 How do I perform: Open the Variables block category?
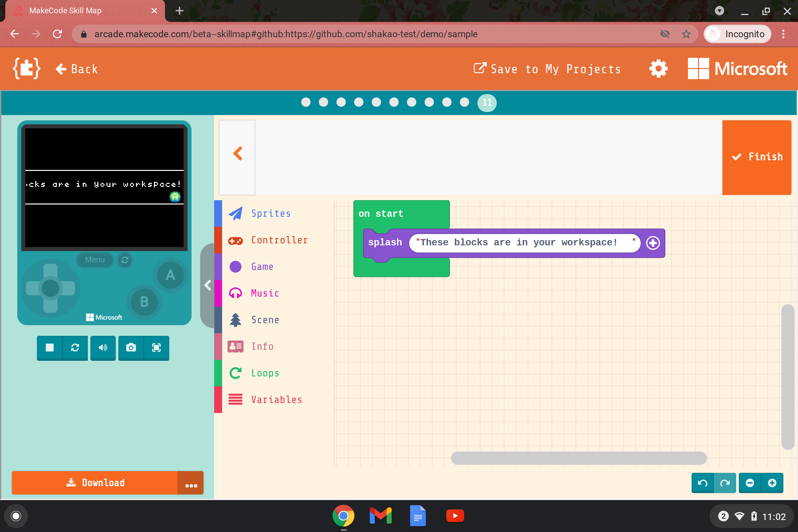click(276, 399)
